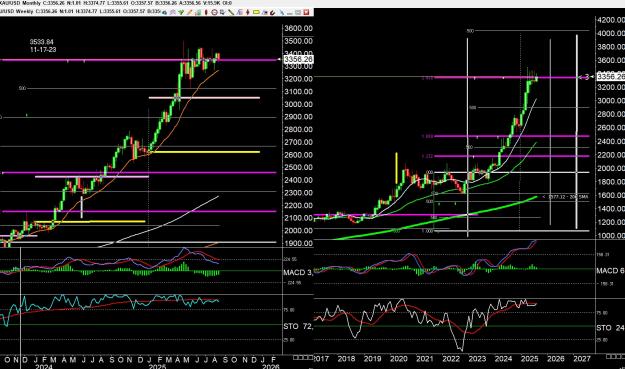Click the 11-17-23 date annotation

point(43,50)
